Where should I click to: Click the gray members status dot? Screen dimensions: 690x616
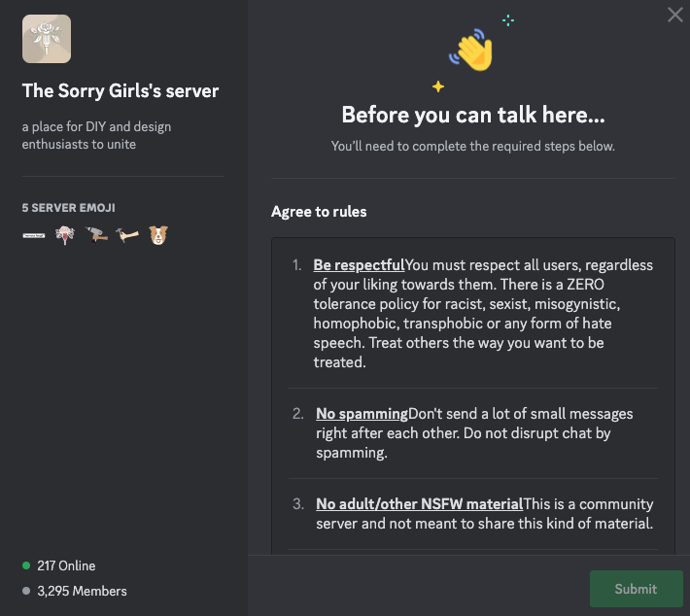click(26, 591)
